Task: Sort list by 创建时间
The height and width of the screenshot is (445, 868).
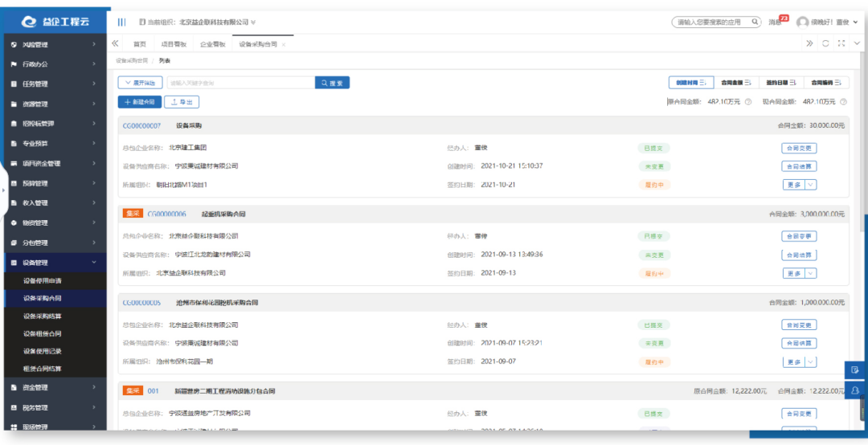Action: [691, 83]
